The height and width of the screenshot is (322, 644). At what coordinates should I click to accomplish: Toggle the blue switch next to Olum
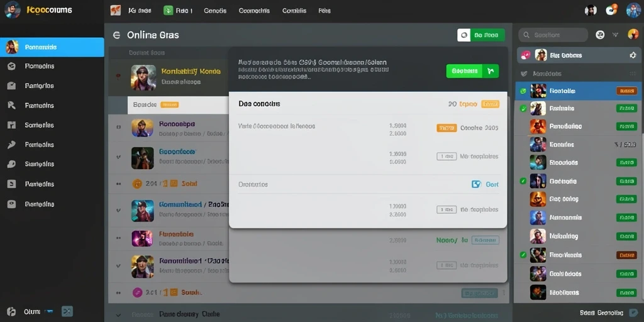(x=49, y=312)
